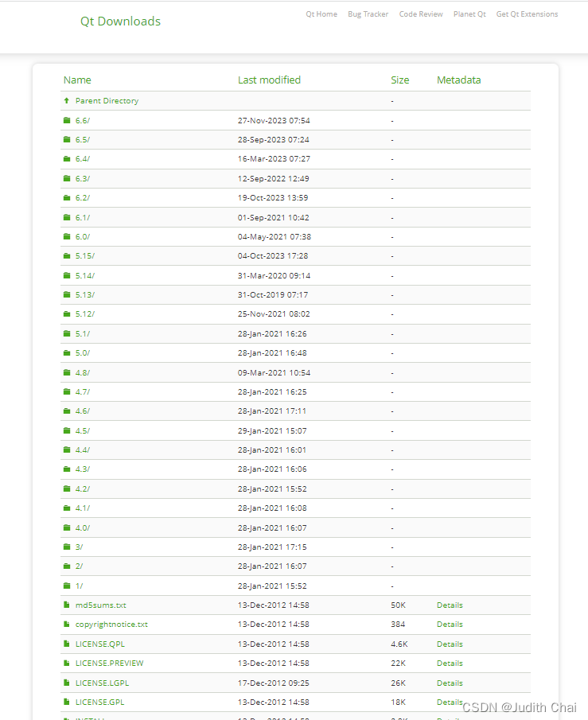Click the folder icon beside 5.14/

[x=67, y=275]
